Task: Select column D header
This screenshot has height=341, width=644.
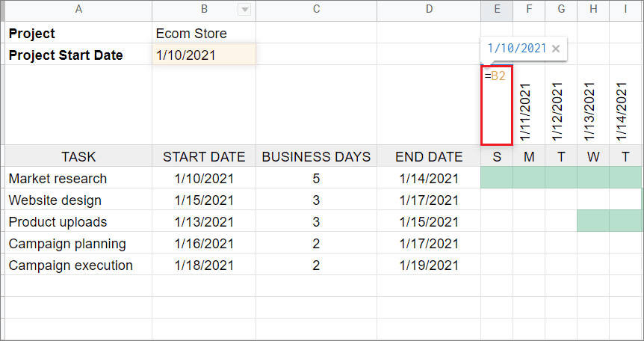Action: pyautogui.click(x=429, y=10)
